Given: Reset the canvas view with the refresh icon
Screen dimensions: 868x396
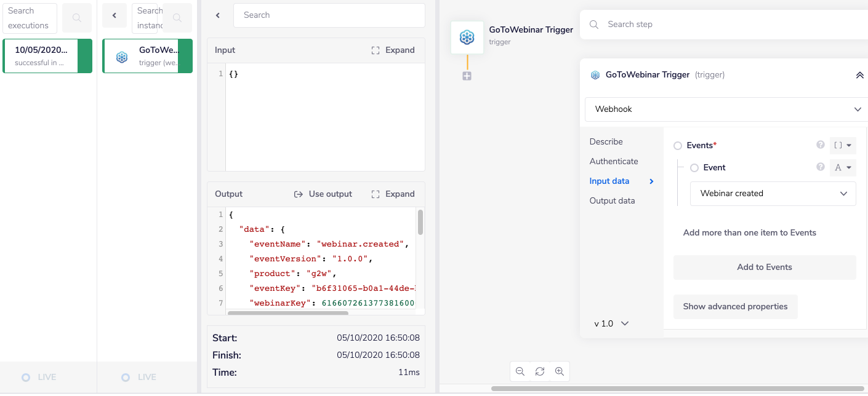Looking at the screenshot, I should pyautogui.click(x=540, y=371).
